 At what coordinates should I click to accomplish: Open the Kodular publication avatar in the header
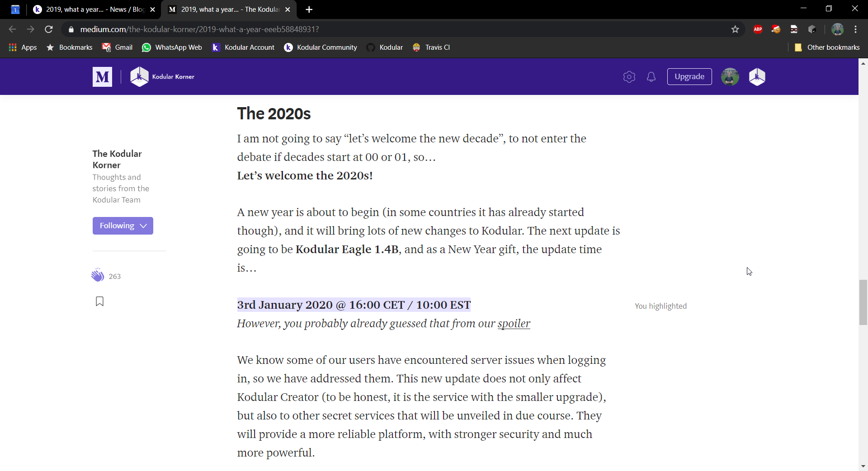757,77
